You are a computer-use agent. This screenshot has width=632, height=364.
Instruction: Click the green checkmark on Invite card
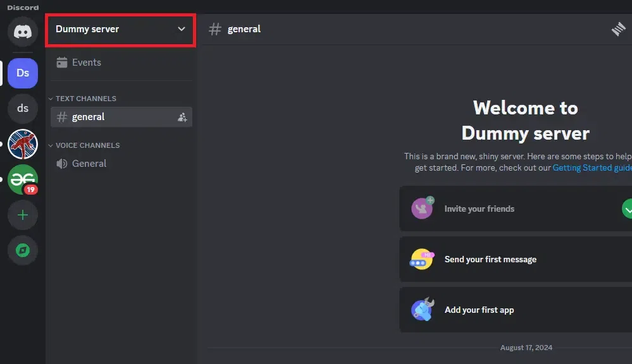point(627,209)
